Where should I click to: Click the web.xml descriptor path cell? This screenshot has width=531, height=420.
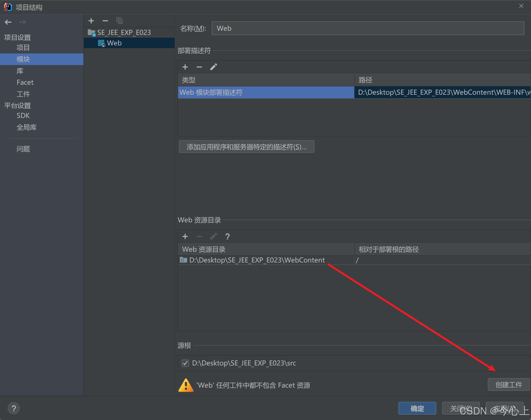pyautogui.click(x=443, y=92)
